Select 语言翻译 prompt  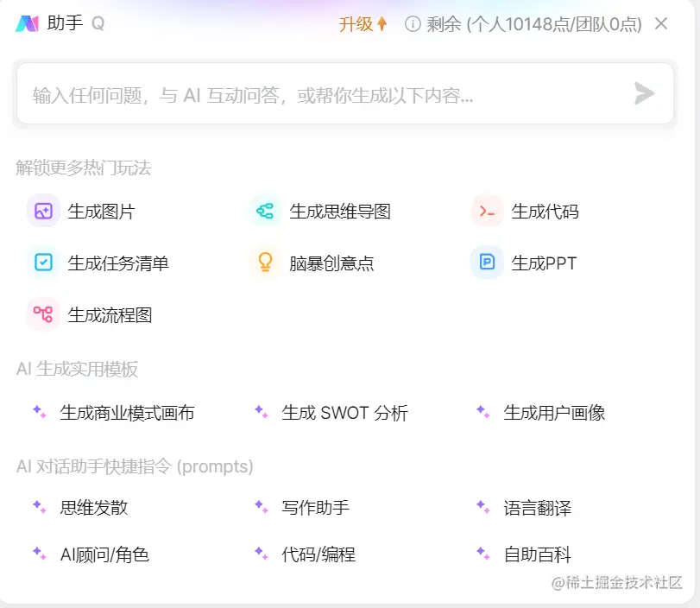[x=537, y=508]
